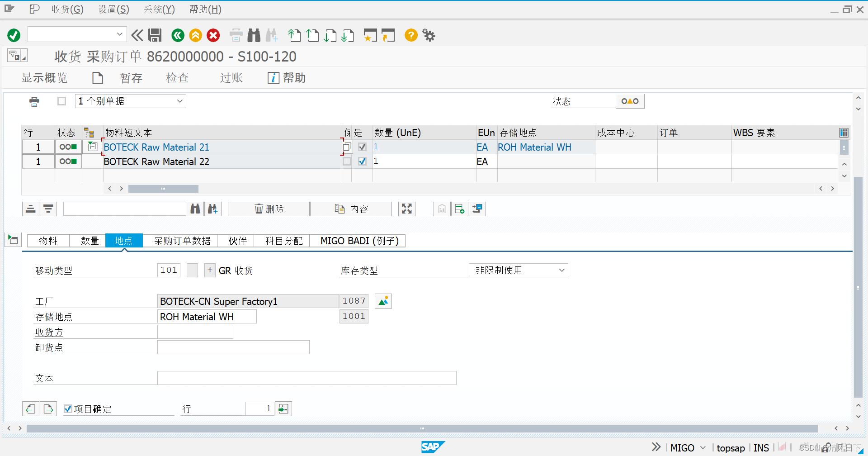Click the item search binoculars icon
The image size is (868, 456).
195,209
